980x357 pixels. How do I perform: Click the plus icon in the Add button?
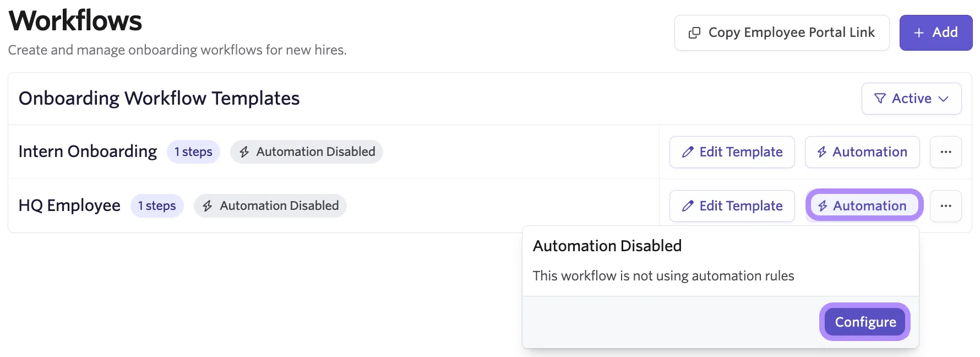click(x=919, y=33)
